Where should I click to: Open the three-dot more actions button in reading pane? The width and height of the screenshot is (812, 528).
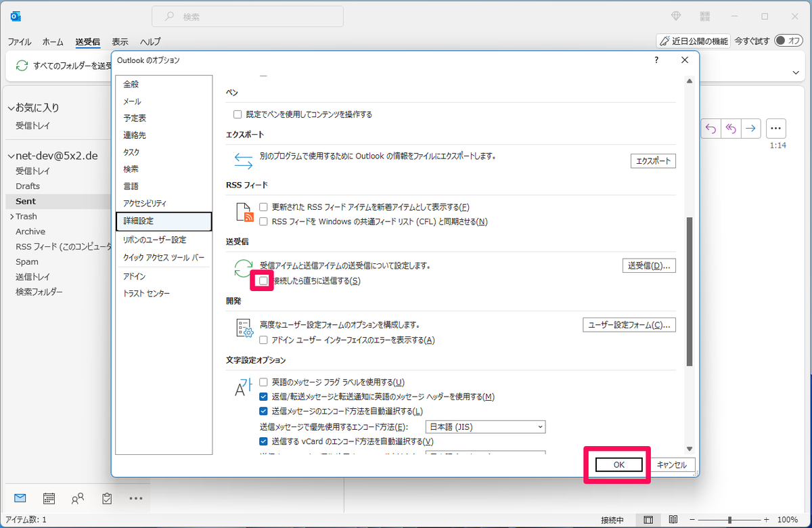pos(776,128)
